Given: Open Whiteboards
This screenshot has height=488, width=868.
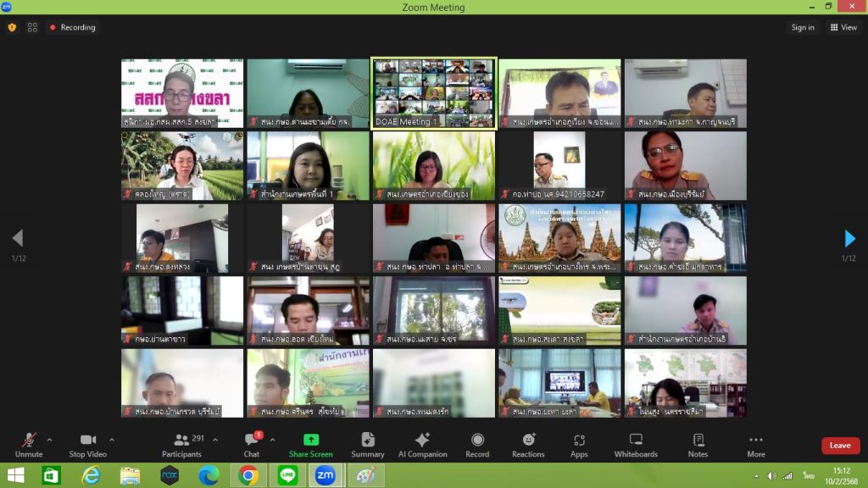Looking at the screenshot, I should tap(636, 446).
